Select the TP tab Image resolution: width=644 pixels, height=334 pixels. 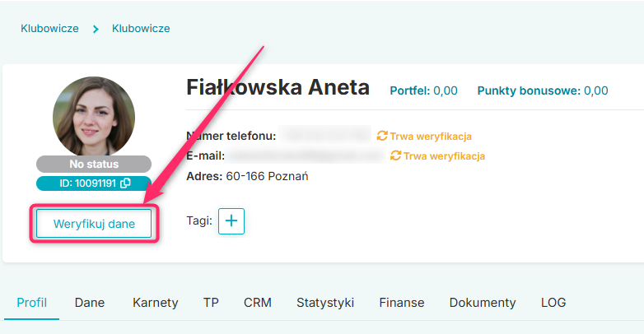click(x=211, y=303)
